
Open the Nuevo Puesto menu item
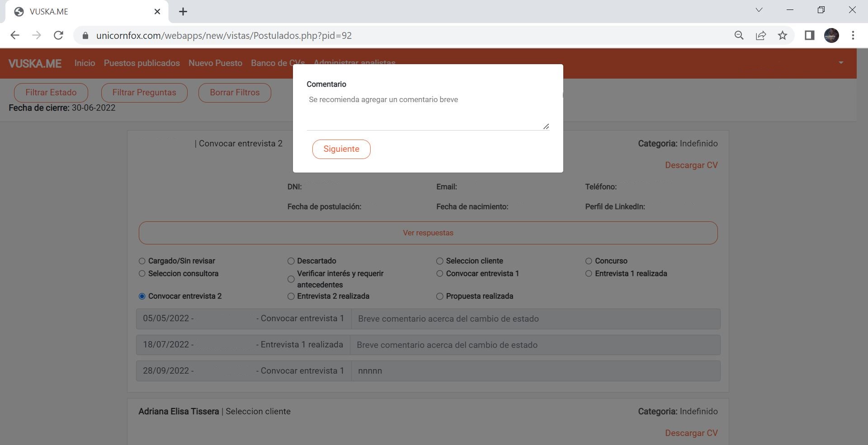[x=215, y=63]
